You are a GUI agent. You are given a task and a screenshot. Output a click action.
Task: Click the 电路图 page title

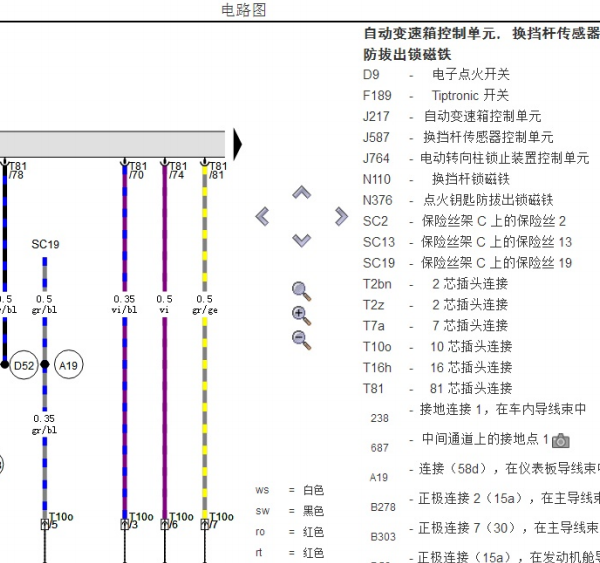(x=244, y=10)
